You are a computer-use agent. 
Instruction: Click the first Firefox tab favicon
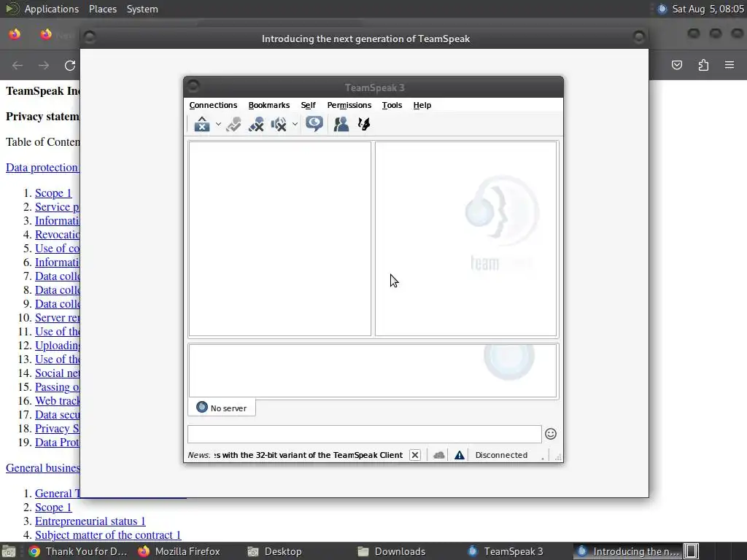coord(15,34)
